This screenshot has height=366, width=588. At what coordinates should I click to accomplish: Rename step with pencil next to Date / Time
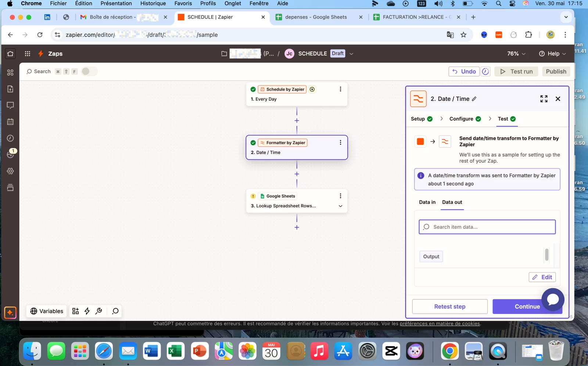(x=474, y=99)
